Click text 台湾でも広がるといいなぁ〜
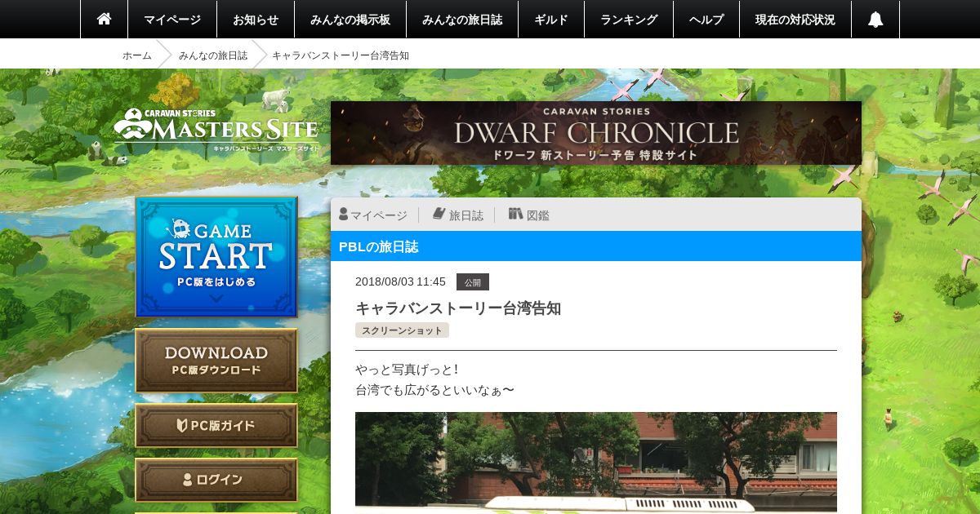Viewport: 980px width, 514px height. click(435, 390)
